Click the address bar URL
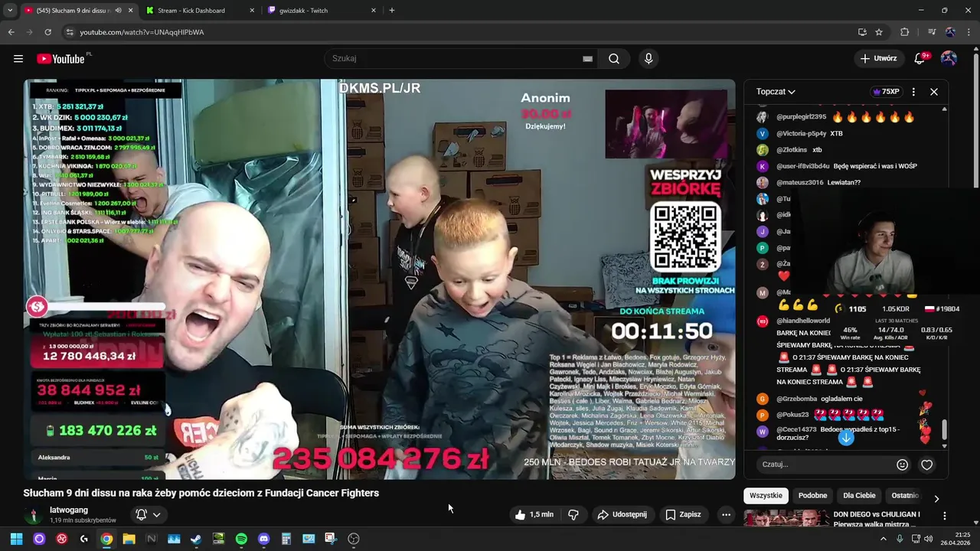Screen dimensions: 980x551 point(142,32)
